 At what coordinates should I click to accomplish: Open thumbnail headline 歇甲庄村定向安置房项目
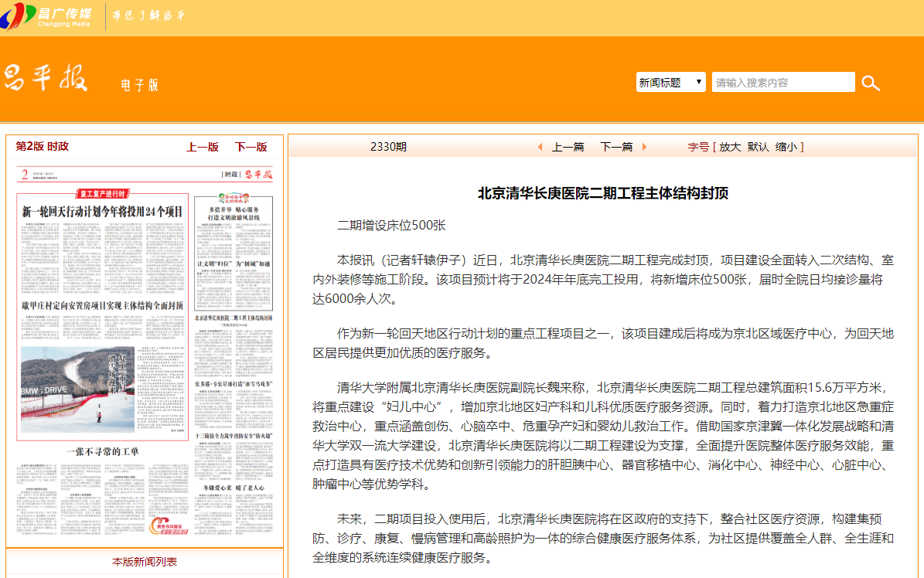coord(103,306)
